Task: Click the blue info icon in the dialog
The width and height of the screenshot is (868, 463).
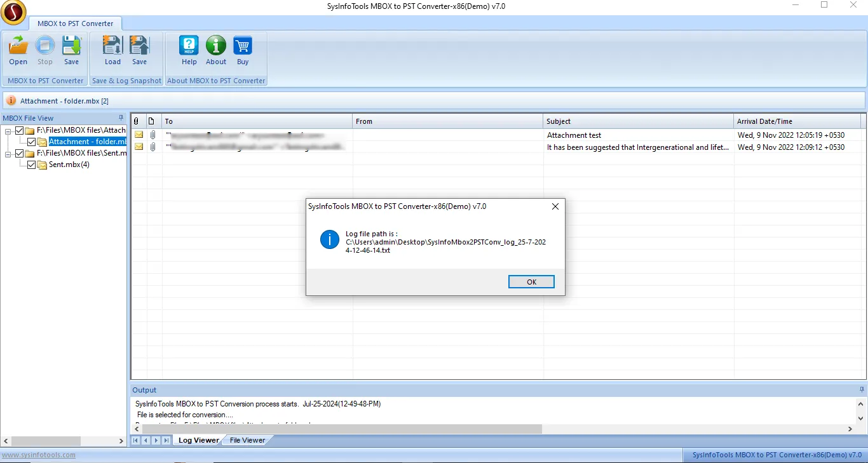Action: point(329,240)
